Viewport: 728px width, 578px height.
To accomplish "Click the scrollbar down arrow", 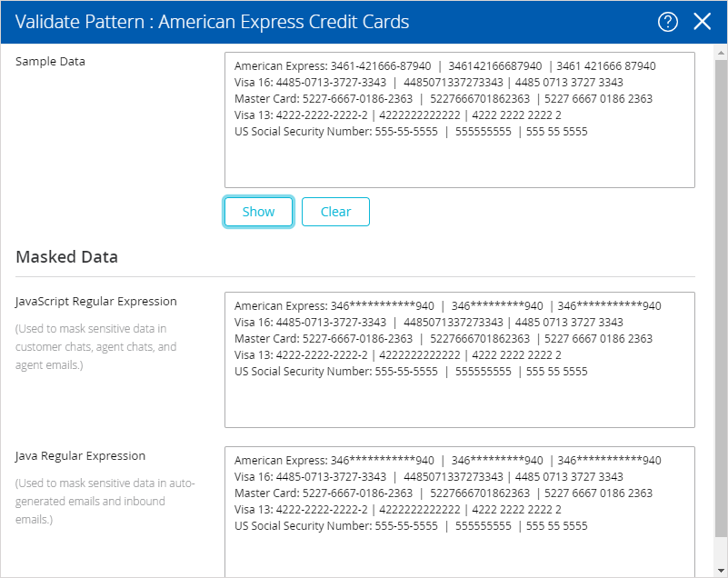I will point(721,570).
